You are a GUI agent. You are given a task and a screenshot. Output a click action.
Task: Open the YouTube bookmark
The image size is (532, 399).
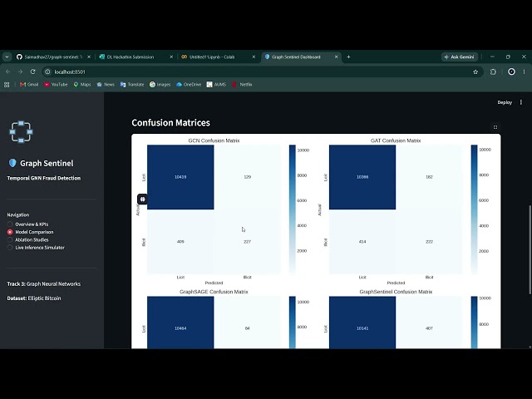[x=56, y=85]
